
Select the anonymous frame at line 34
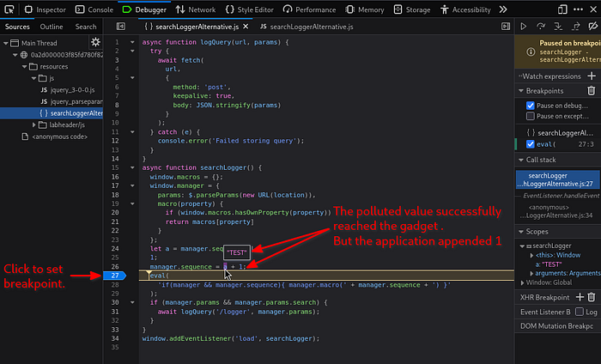coord(558,211)
